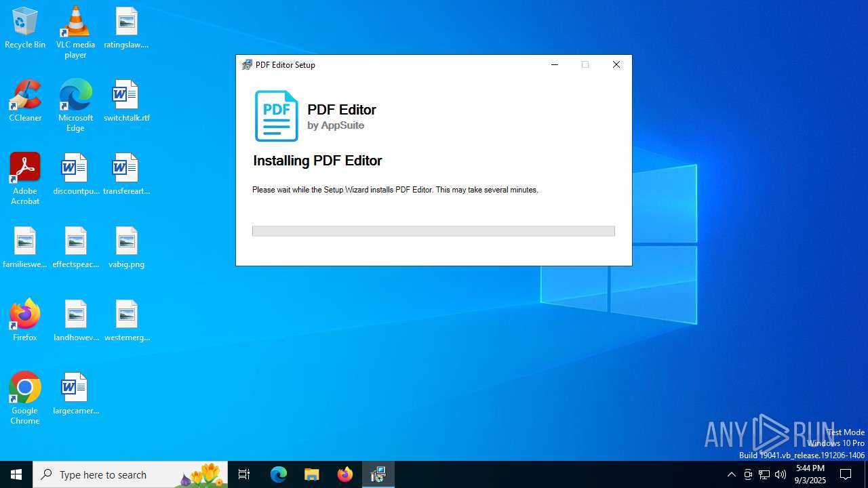
Task: Select the westemerg image file
Action: pos(126,321)
